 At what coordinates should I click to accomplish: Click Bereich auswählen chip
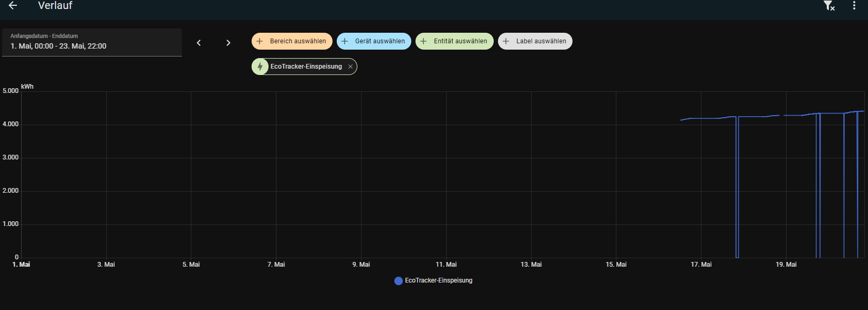[x=292, y=41]
